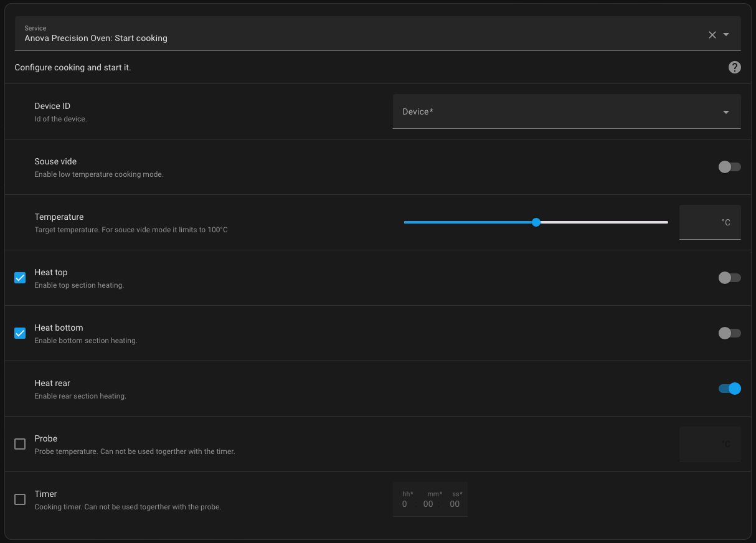The width and height of the screenshot is (756, 543).
Task: Turn on the Heat bottom switch
Action: (x=729, y=333)
